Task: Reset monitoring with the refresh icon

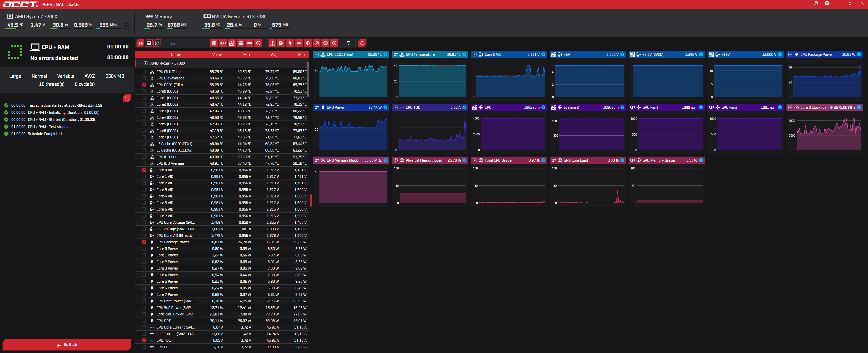Action: point(362,43)
